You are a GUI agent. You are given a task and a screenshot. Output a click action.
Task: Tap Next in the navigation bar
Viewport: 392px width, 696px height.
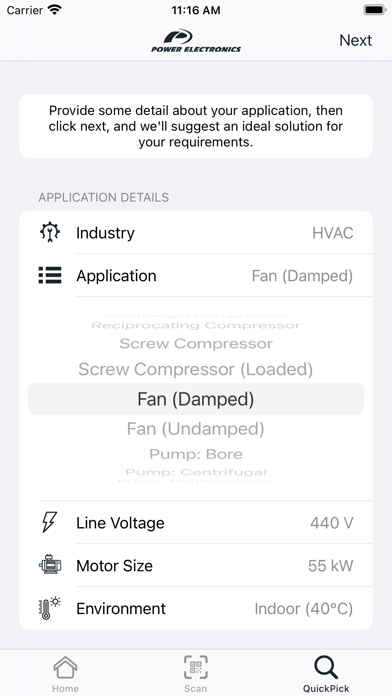[356, 40]
